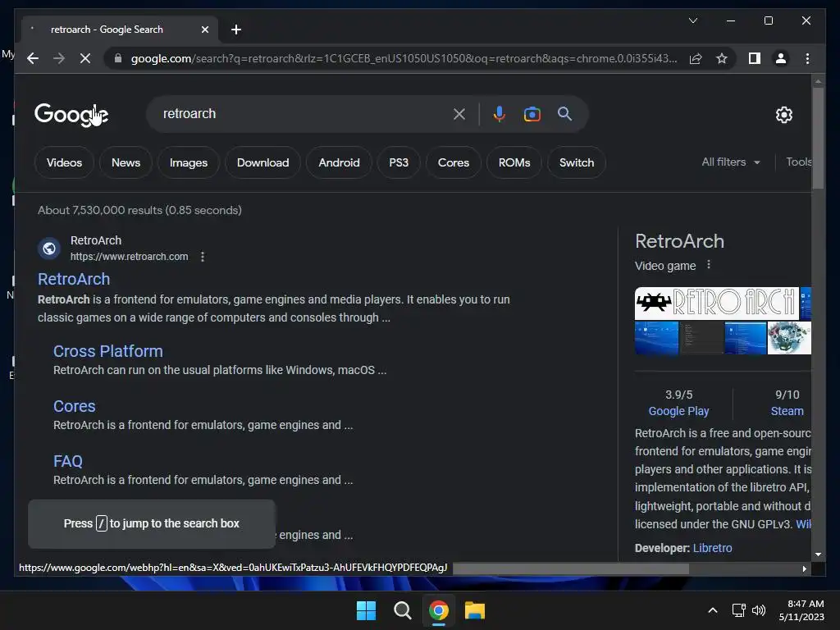Select the ROMs filter chip
This screenshot has width=840, height=630.
(x=514, y=162)
